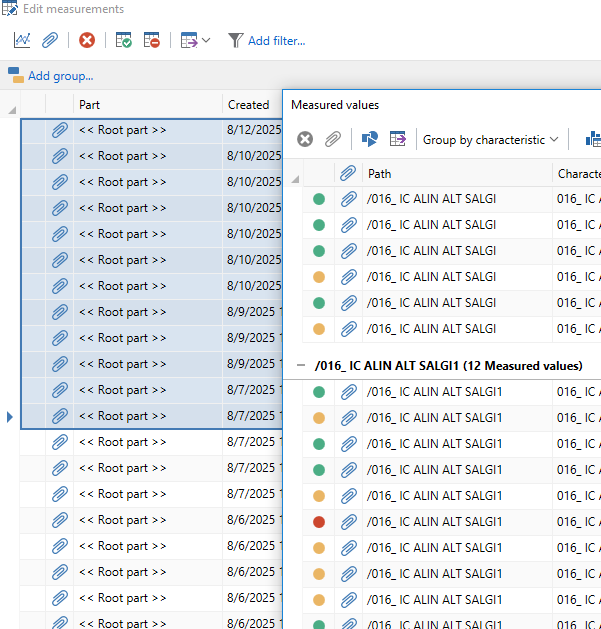Screen dimensions: 601x629
Task: Click the table with red minus icon
Action: (151, 40)
